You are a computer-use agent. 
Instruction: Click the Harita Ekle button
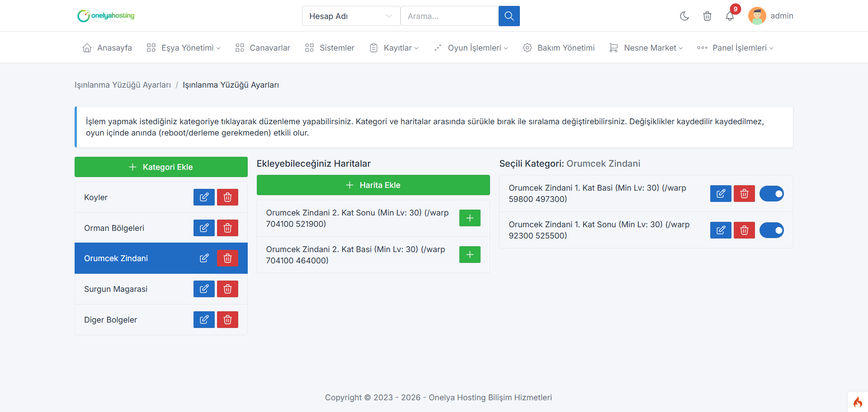click(373, 185)
